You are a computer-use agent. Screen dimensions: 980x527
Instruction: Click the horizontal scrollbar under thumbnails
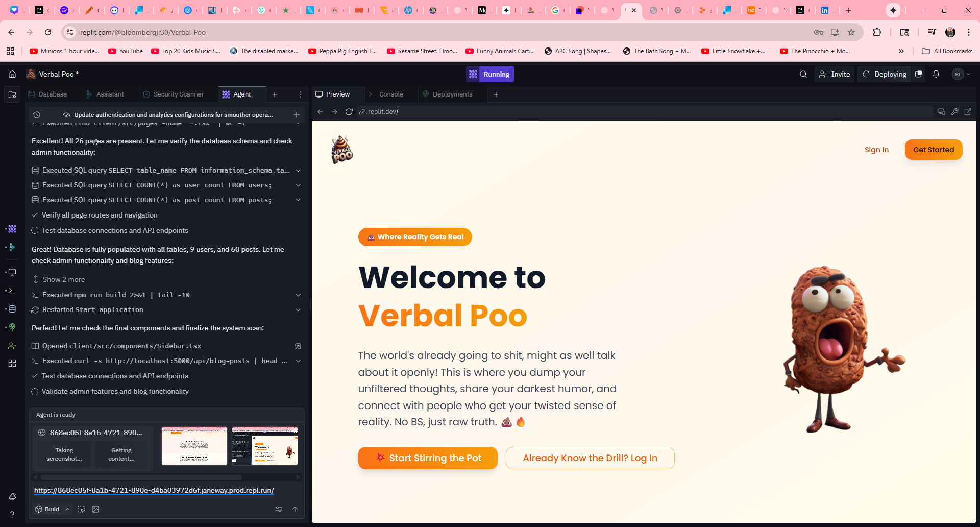pyautogui.click(x=141, y=477)
